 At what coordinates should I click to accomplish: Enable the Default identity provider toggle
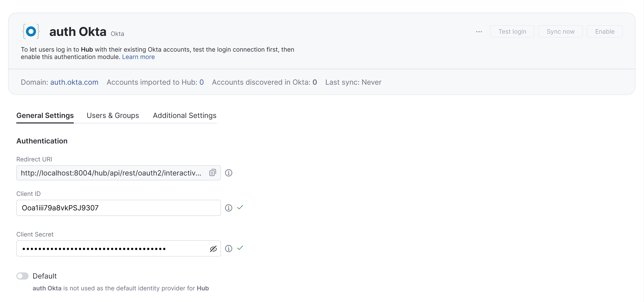[x=22, y=276]
